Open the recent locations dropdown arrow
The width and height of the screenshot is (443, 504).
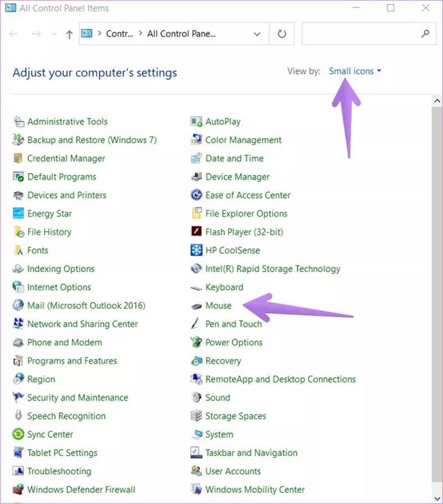coord(54,34)
